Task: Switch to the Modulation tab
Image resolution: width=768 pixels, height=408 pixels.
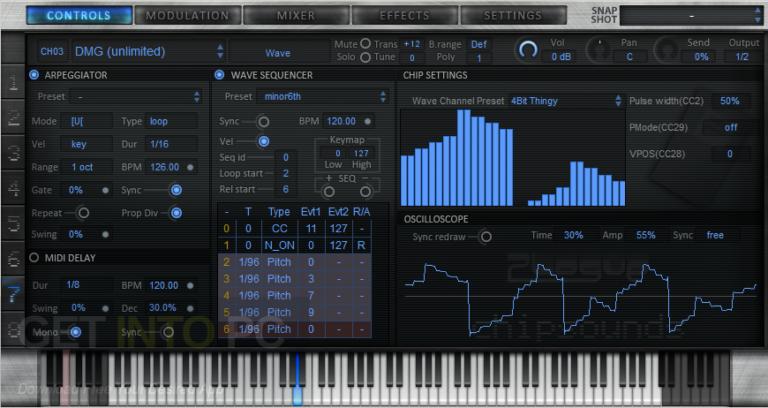Action: pyautogui.click(x=188, y=15)
